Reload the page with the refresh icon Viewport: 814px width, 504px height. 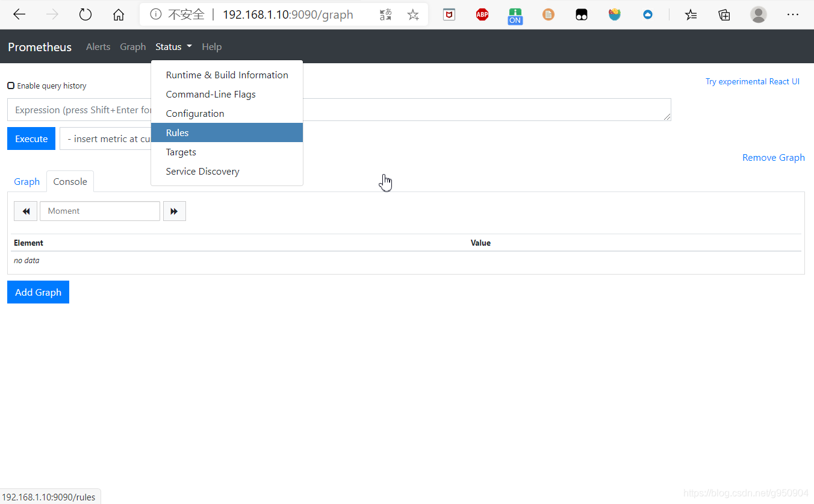pyautogui.click(x=85, y=14)
